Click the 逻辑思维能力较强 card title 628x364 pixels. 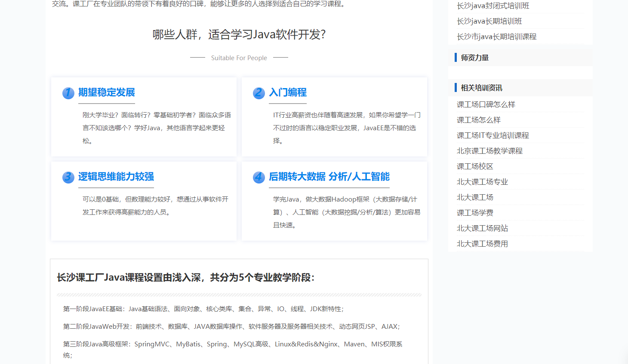tap(116, 177)
